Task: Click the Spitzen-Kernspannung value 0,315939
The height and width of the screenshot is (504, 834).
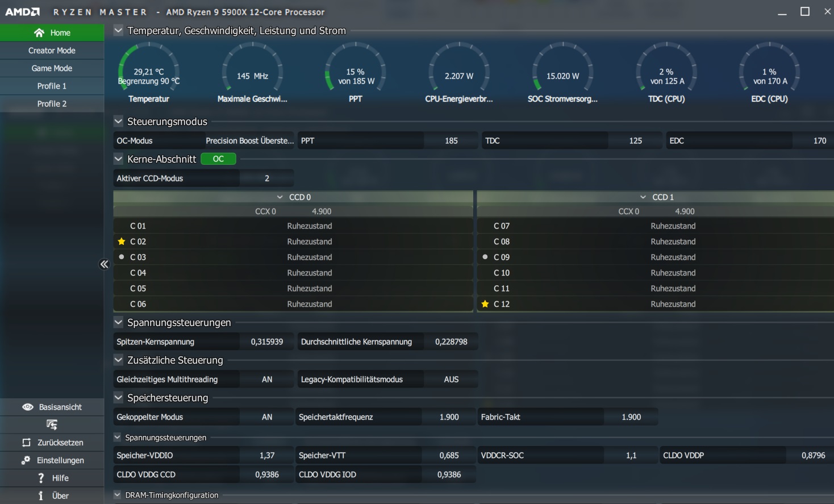Action: [266, 341]
